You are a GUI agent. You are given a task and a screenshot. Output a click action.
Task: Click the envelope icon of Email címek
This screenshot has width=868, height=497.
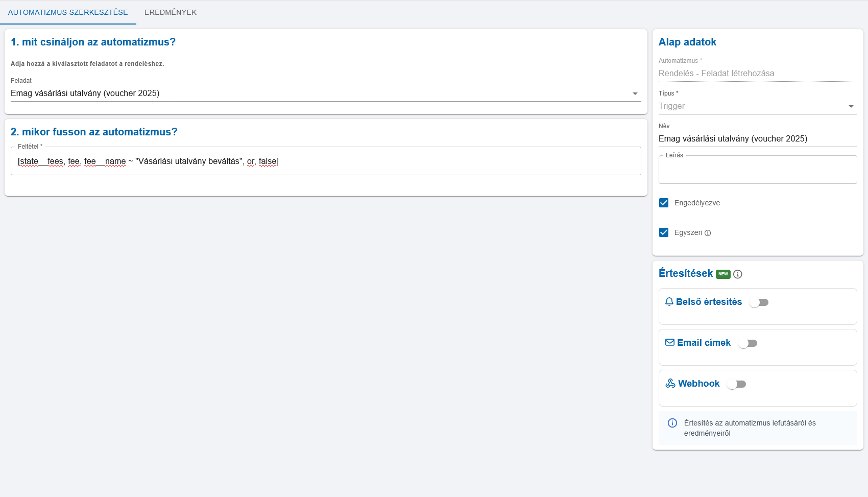[670, 342]
